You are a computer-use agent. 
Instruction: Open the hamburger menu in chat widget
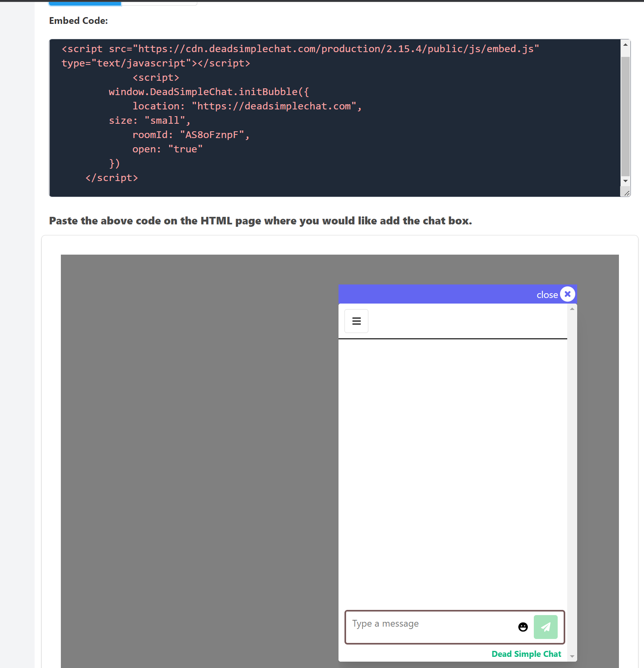[x=356, y=321]
